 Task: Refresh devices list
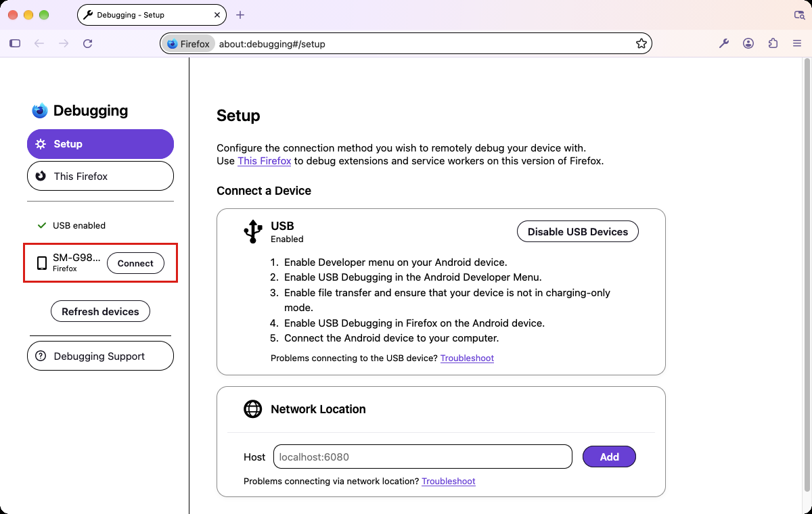(x=100, y=311)
